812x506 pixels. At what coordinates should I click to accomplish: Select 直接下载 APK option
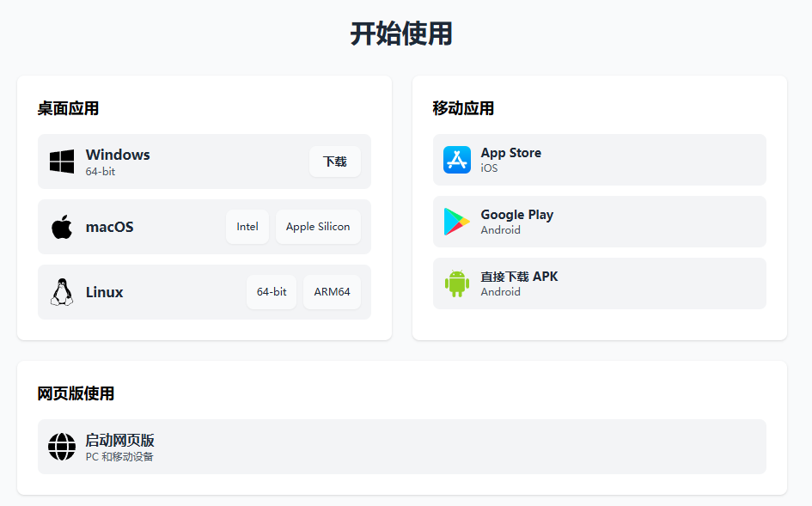pyautogui.click(x=519, y=277)
